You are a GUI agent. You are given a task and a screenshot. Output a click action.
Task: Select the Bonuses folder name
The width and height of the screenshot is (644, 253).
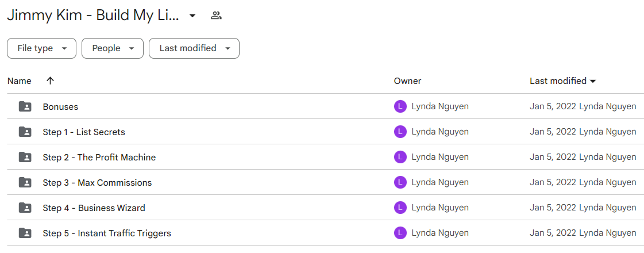pyautogui.click(x=60, y=107)
